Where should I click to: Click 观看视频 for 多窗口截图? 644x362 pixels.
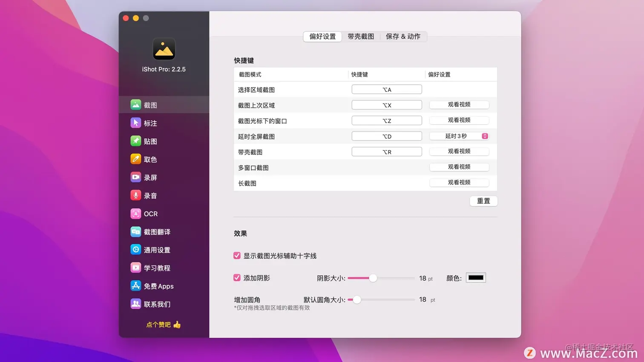[459, 167]
